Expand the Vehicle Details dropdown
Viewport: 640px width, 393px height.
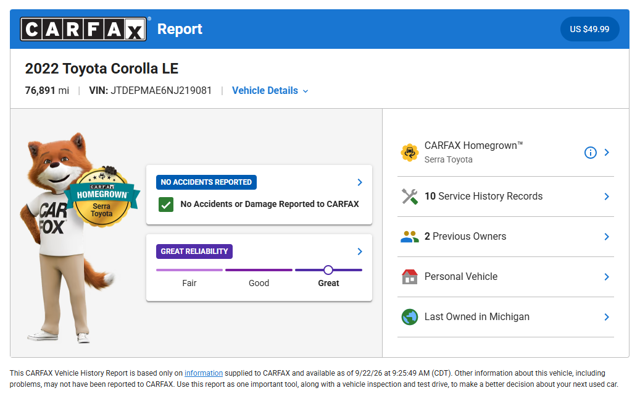point(270,91)
